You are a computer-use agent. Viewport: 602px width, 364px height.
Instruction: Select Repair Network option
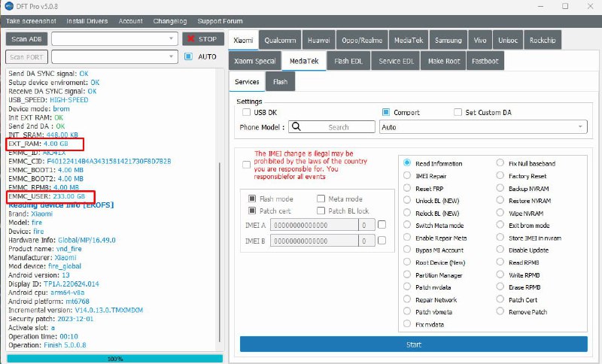click(x=407, y=299)
